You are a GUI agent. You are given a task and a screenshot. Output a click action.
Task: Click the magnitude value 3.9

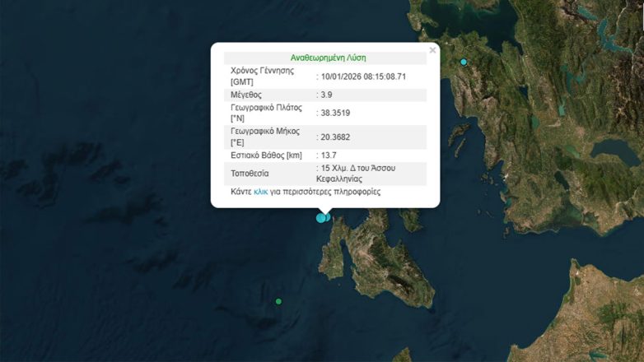328,95
